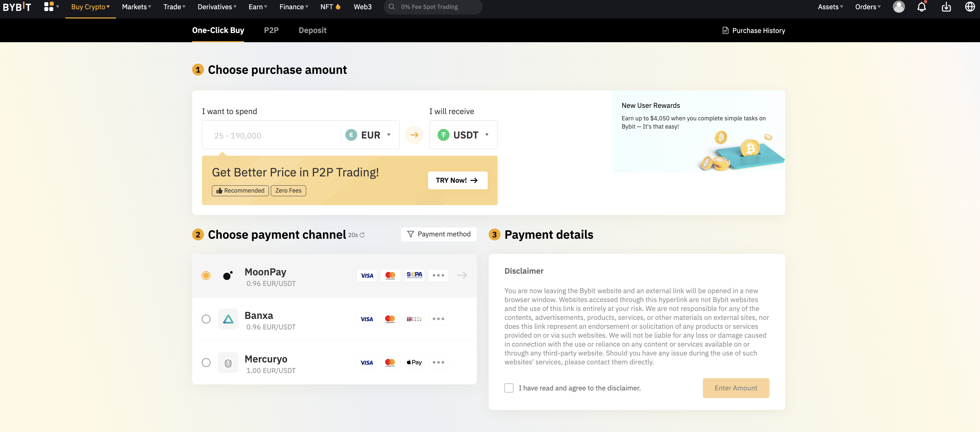The height and width of the screenshot is (432, 980).
Task: Click the orange swap arrow between currencies
Action: click(414, 135)
